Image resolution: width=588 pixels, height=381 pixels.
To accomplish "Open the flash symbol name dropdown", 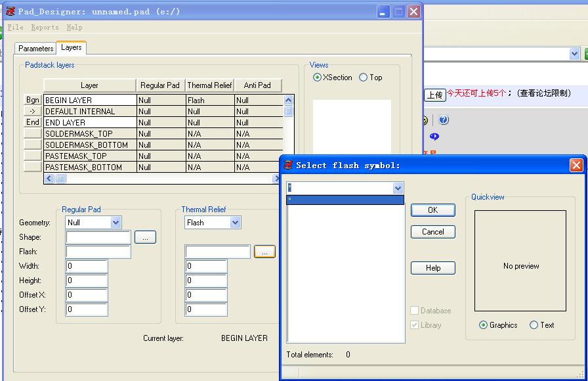I will tap(398, 189).
